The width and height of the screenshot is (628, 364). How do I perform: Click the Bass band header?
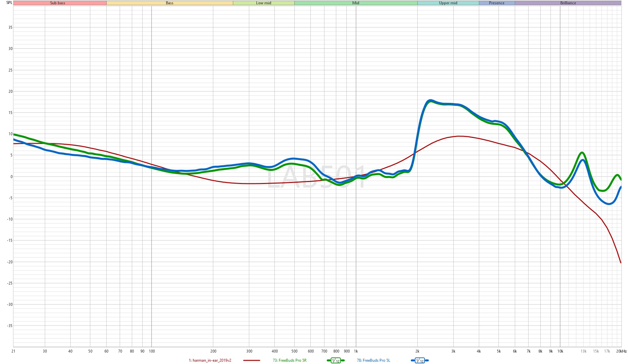(169, 3)
